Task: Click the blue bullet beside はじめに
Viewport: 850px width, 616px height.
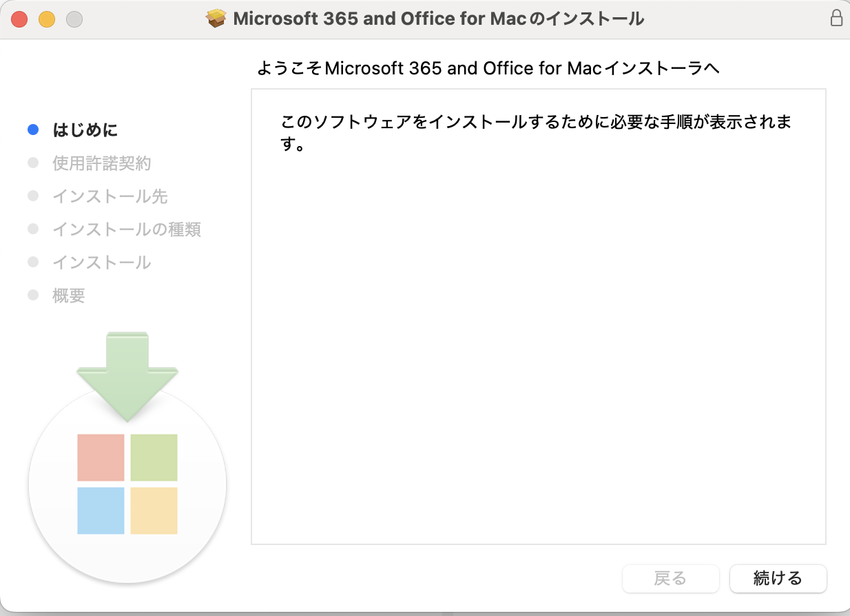Action: point(32,130)
